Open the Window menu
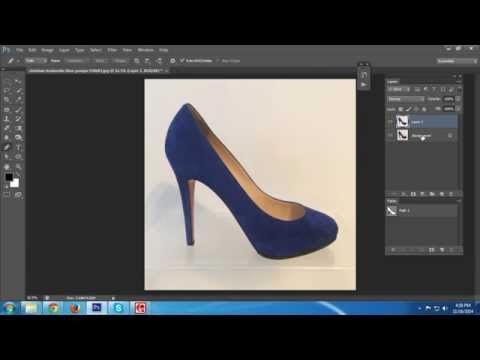 click(145, 50)
